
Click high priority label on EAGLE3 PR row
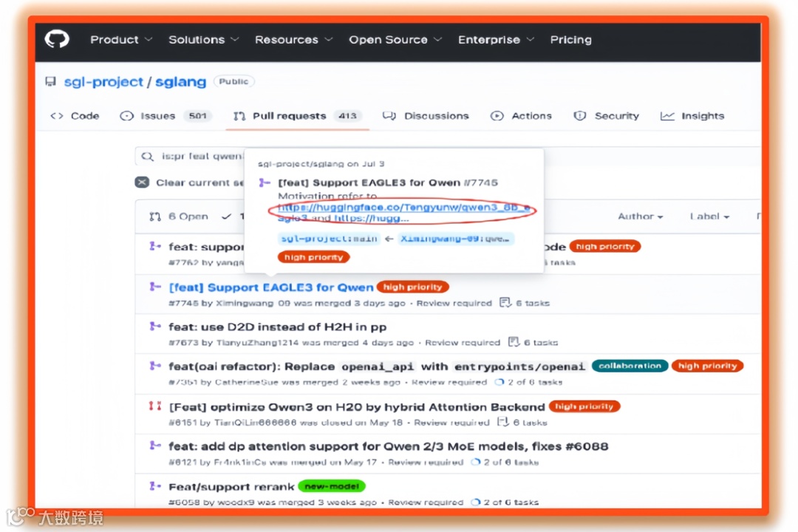tap(413, 287)
